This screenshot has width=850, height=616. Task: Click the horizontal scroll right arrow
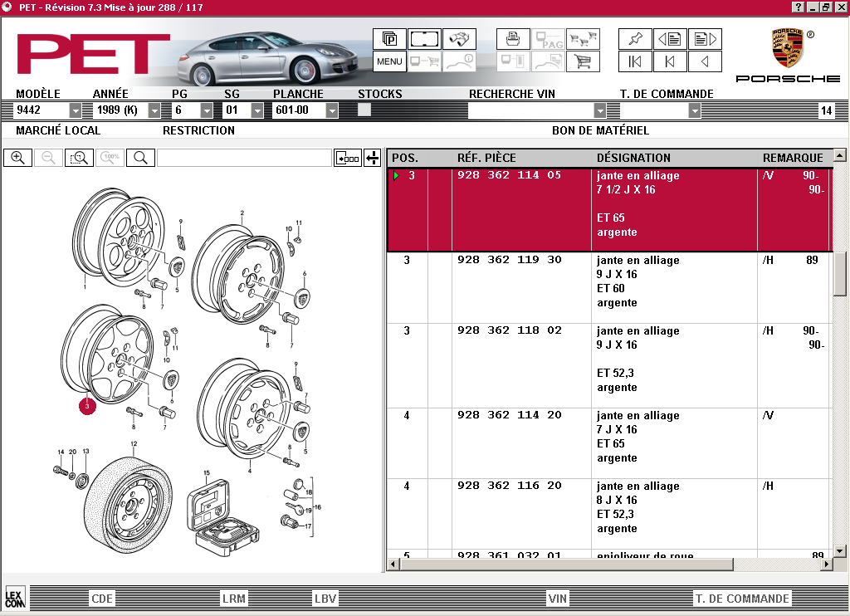click(x=826, y=564)
